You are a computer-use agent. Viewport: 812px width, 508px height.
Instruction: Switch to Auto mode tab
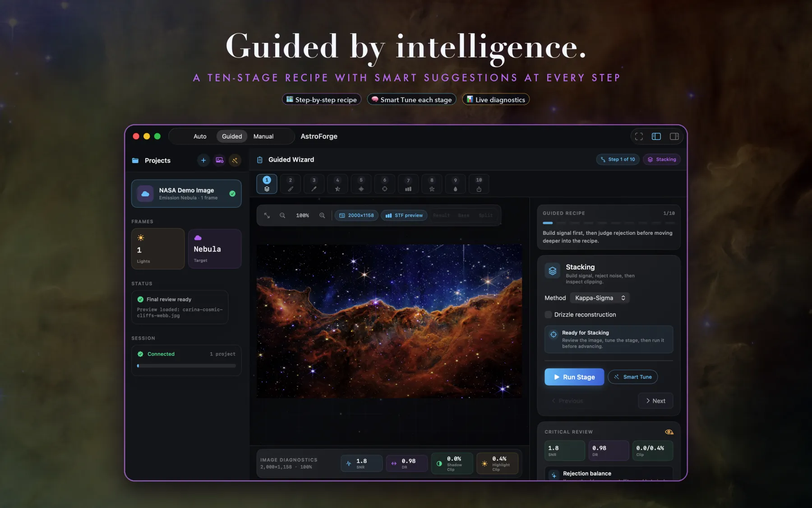[x=200, y=136]
